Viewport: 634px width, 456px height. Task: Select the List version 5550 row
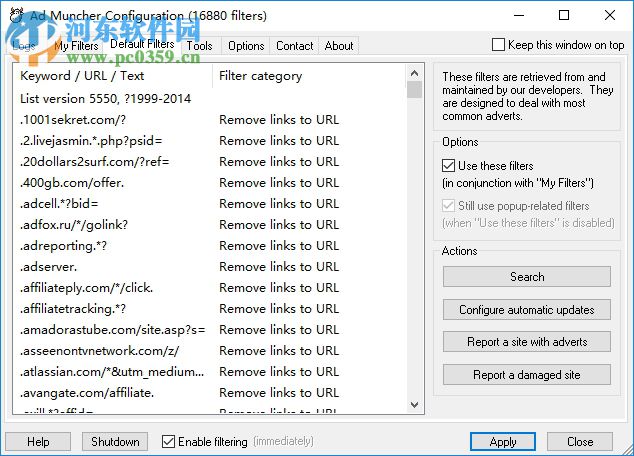[209, 99]
